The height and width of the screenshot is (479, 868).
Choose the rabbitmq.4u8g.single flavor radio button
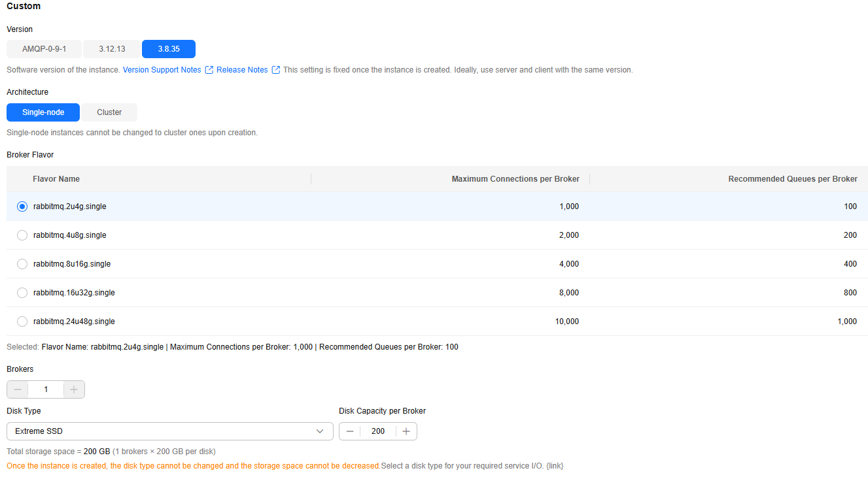pos(22,235)
